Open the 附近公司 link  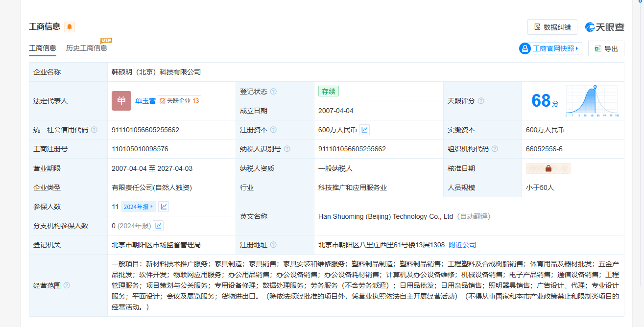click(462, 245)
